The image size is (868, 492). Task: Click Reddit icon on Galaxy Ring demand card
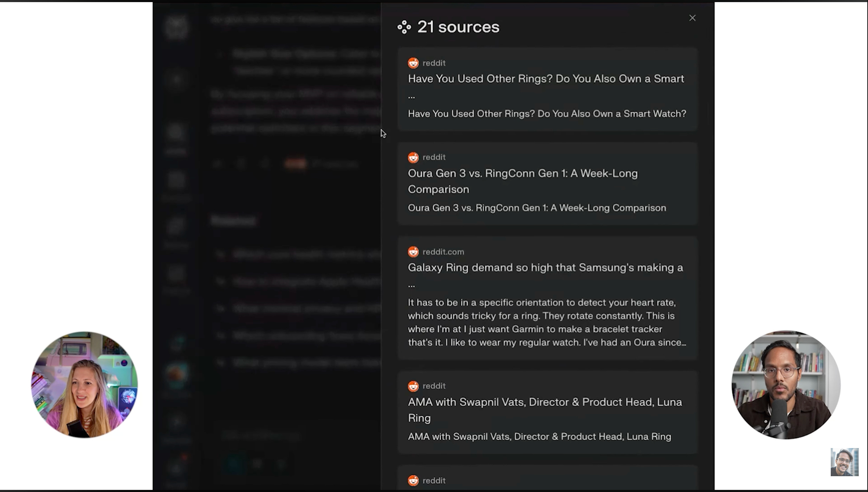point(413,252)
